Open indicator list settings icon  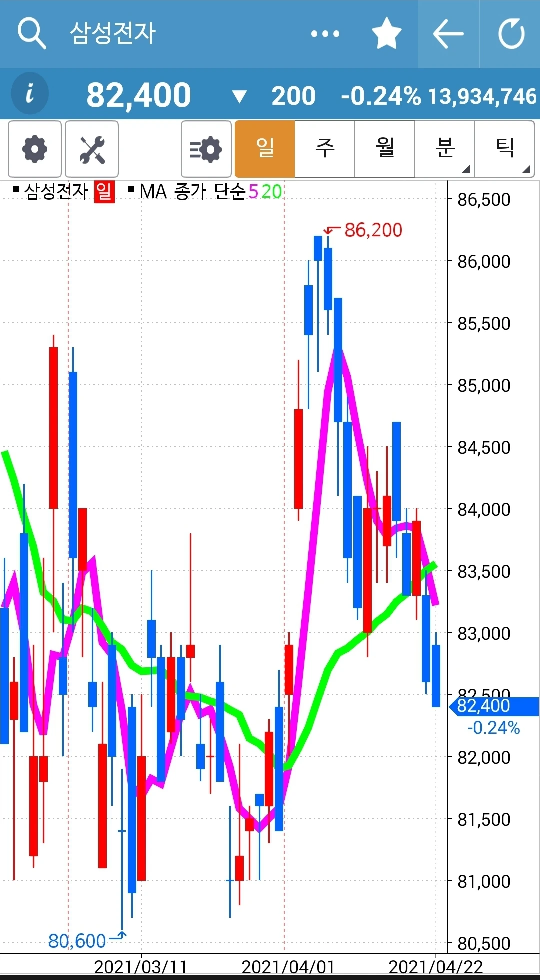pos(206,149)
